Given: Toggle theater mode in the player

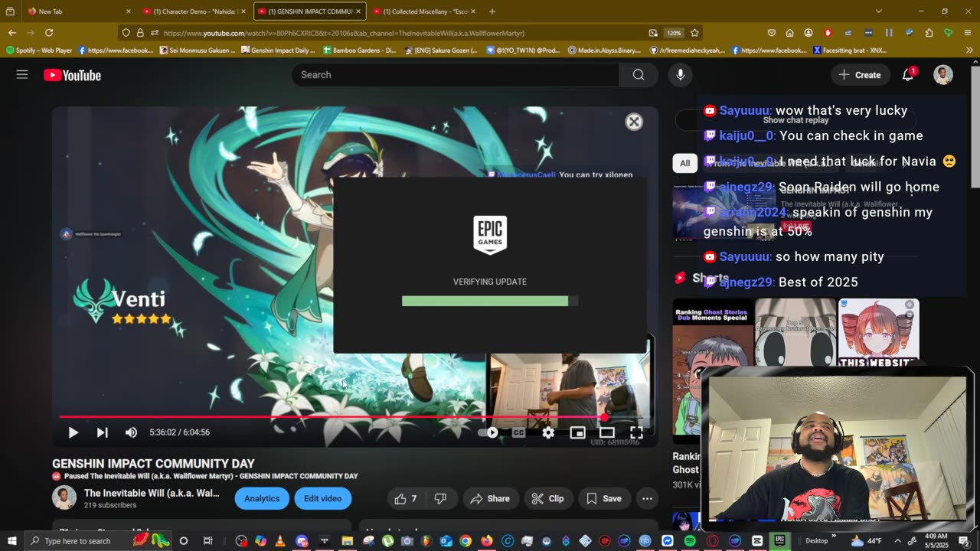Looking at the screenshot, I should 606,432.
